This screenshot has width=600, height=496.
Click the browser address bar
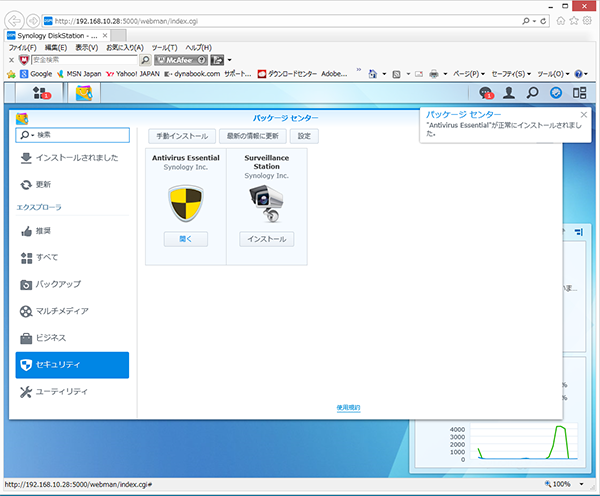click(x=281, y=21)
